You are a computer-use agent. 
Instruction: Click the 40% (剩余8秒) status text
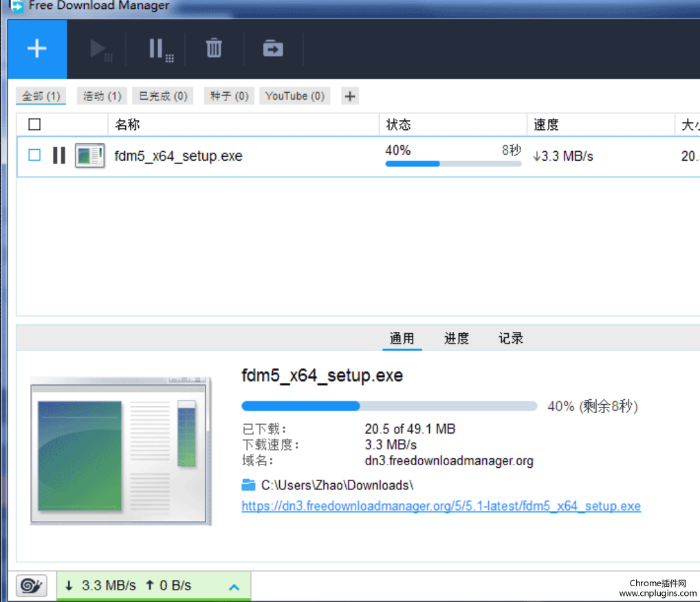(x=593, y=406)
